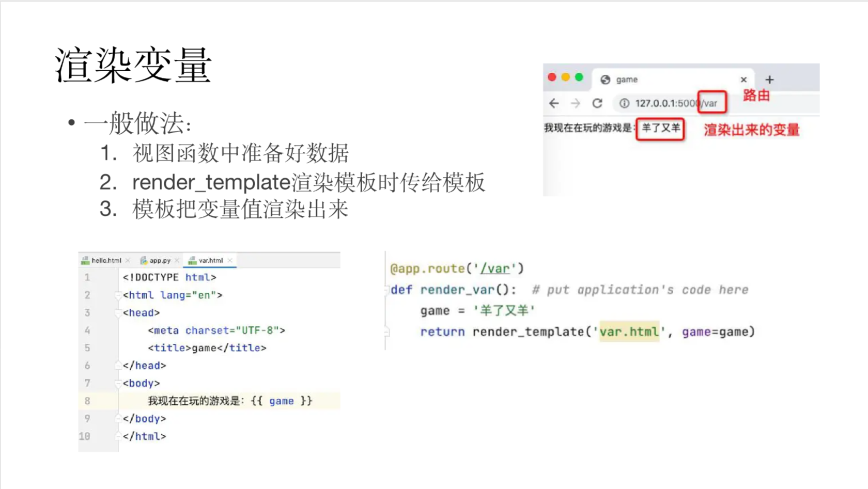The image size is (868, 489).
Task: Click the site info icon in address bar
Action: pyautogui.click(x=624, y=103)
